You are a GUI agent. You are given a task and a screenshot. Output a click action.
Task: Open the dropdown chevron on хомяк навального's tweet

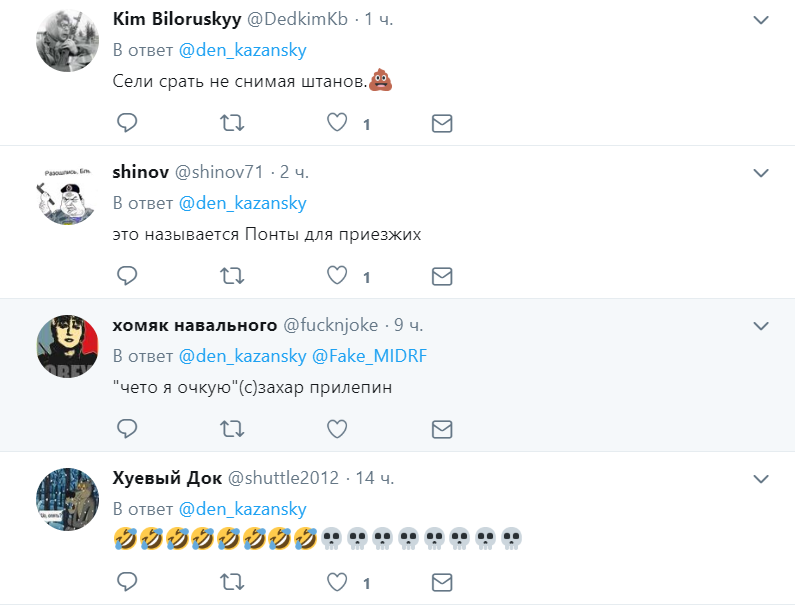coord(761,326)
